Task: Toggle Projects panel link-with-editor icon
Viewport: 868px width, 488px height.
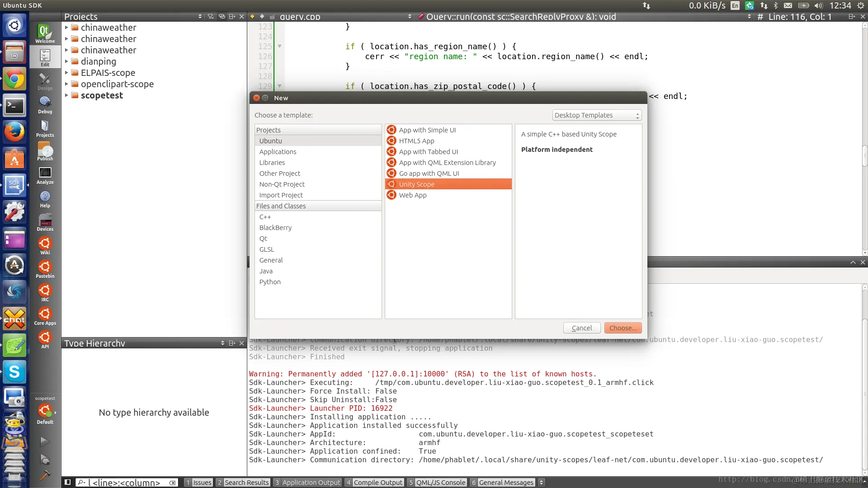Action: tap(222, 16)
